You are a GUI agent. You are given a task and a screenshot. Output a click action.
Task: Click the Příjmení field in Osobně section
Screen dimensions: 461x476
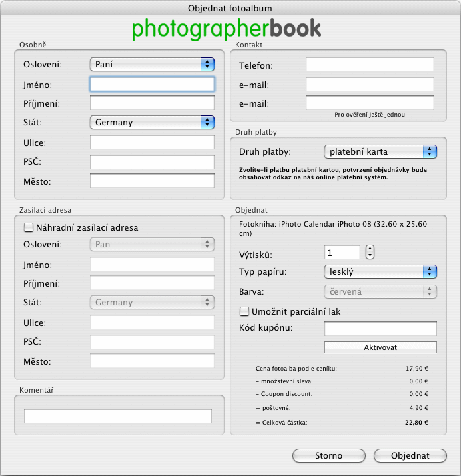pos(152,103)
